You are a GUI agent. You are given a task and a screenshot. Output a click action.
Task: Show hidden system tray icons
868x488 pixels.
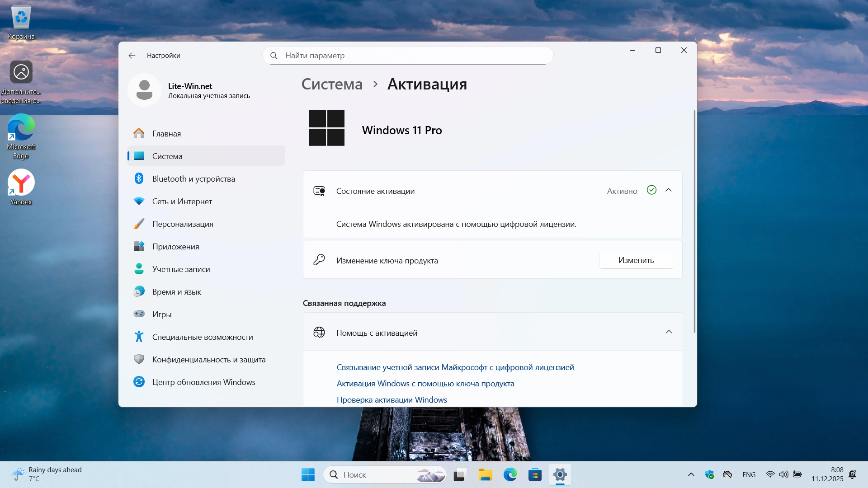(691, 474)
